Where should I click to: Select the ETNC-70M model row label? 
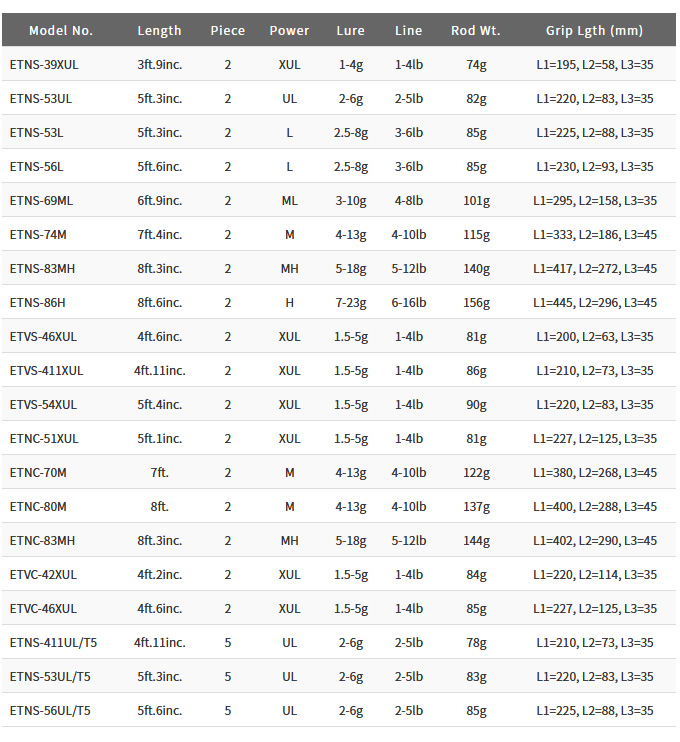pyautogui.click(x=38, y=472)
